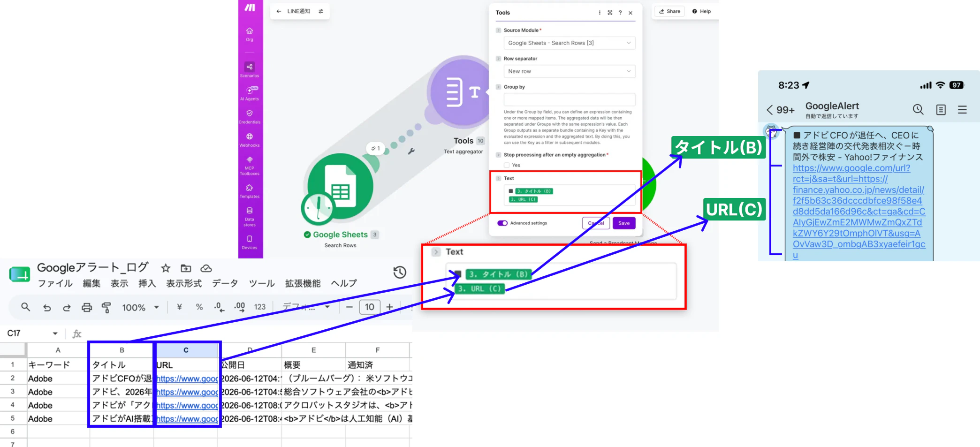Open the Row separator dropdown
Screen dimensions: 980x447
570,71
